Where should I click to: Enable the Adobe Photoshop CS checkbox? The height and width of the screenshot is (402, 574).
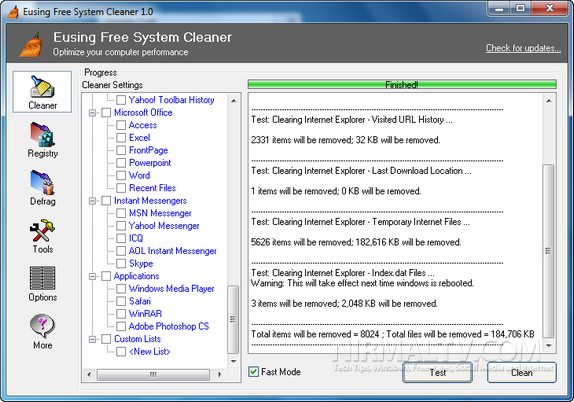[x=121, y=326]
